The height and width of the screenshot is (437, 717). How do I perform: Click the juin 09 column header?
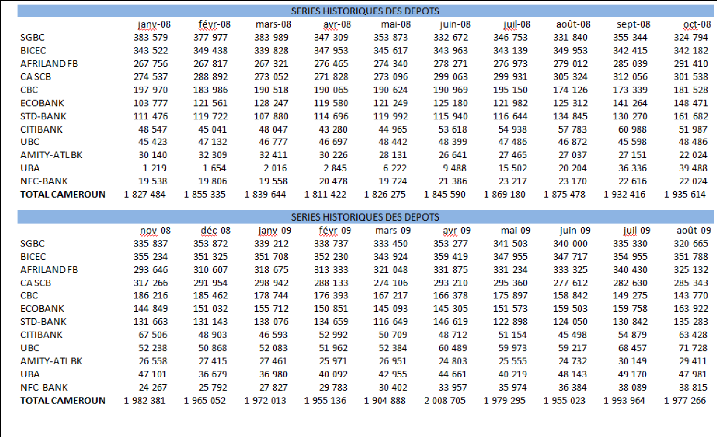(575, 231)
